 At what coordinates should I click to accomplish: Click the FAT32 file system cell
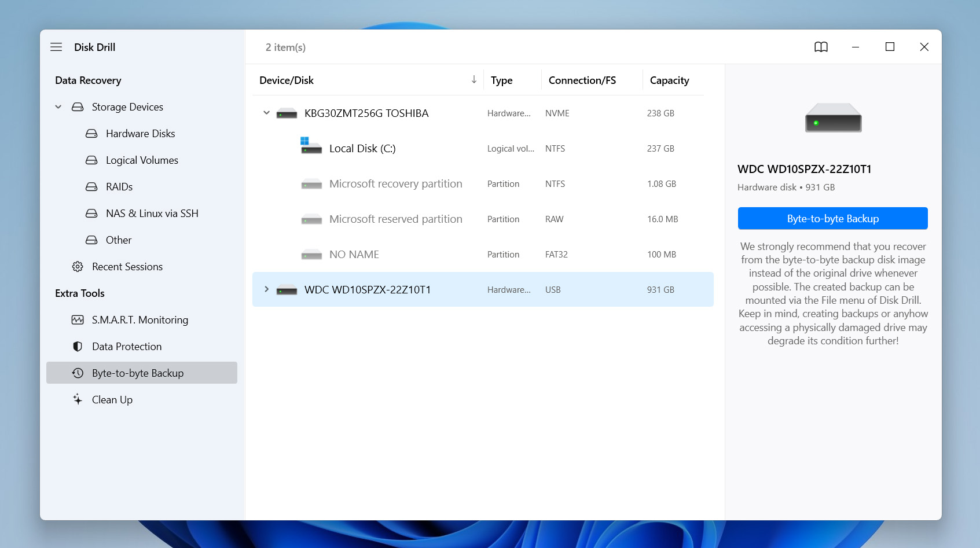(556, 255)
